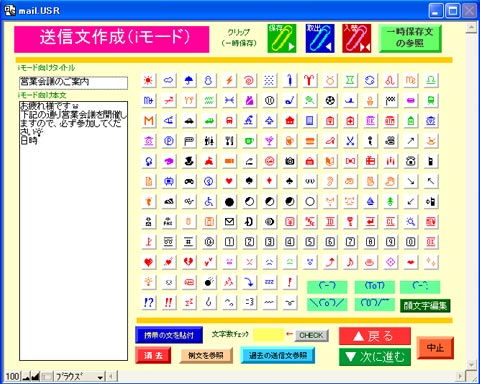This screenshot has height=384, width=480.
Task: Insert the broken heart emoji
Action: (x=189, y=262)
